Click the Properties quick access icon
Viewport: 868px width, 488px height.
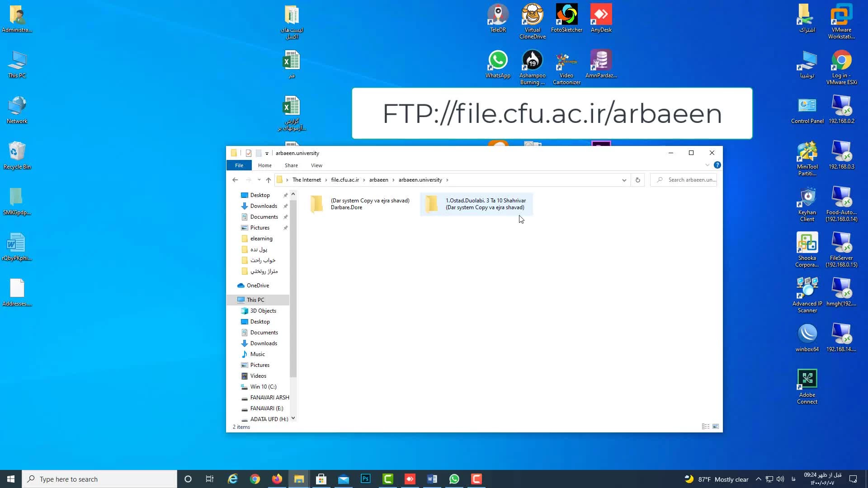pyautogui.click(x=249, y=153)
